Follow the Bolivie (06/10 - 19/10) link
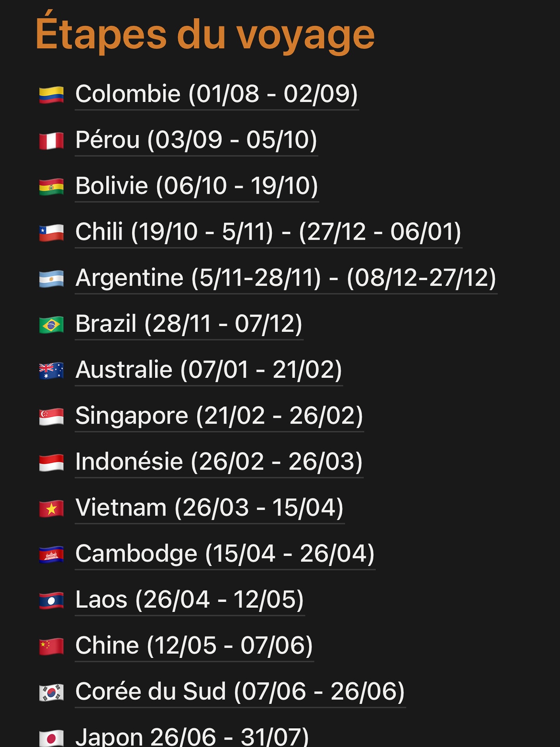This screenshot has width=560, height=747. 196,186
